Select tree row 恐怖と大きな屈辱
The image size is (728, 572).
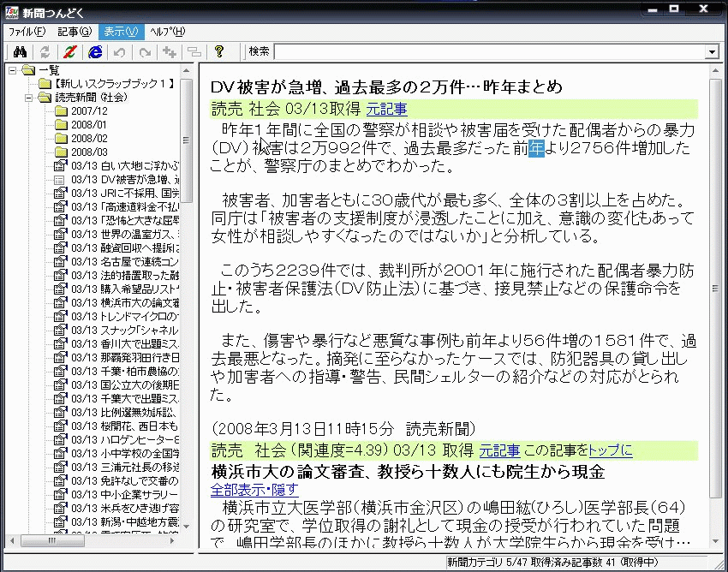pyautogui.click(x=125, y=221)
